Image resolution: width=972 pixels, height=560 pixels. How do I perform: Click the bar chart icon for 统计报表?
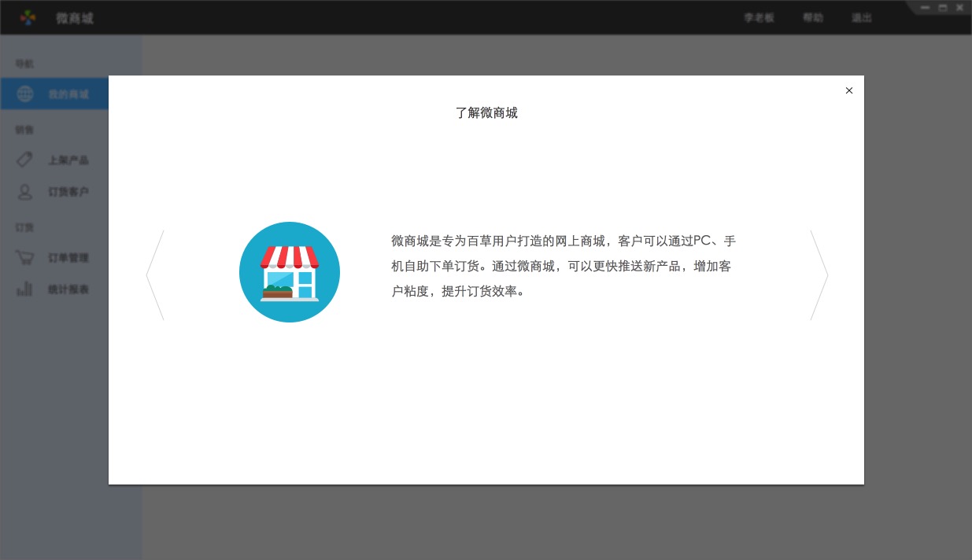(x=25, y=289)
